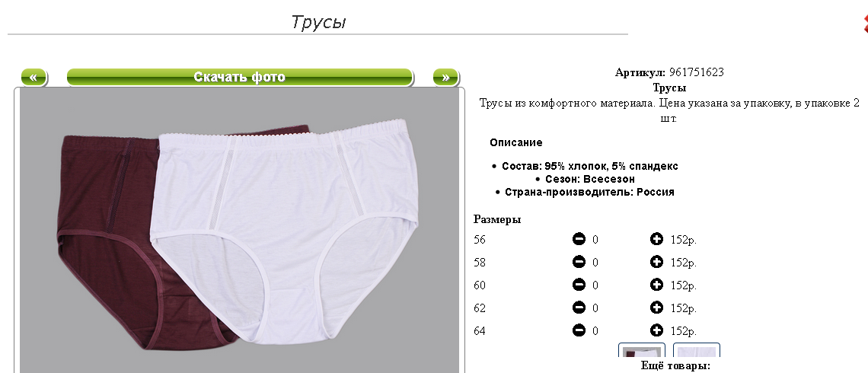Go to previous photo with « button

click(x=34, y=78)
